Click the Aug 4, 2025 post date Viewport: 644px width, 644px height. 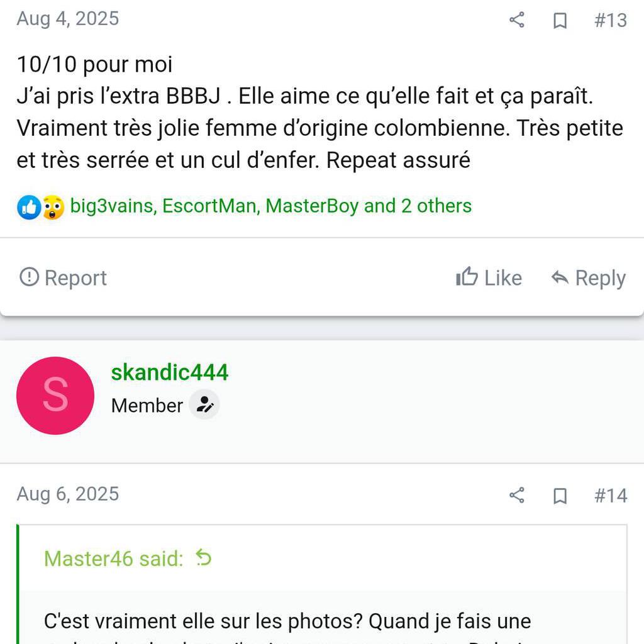coord(67,18)
